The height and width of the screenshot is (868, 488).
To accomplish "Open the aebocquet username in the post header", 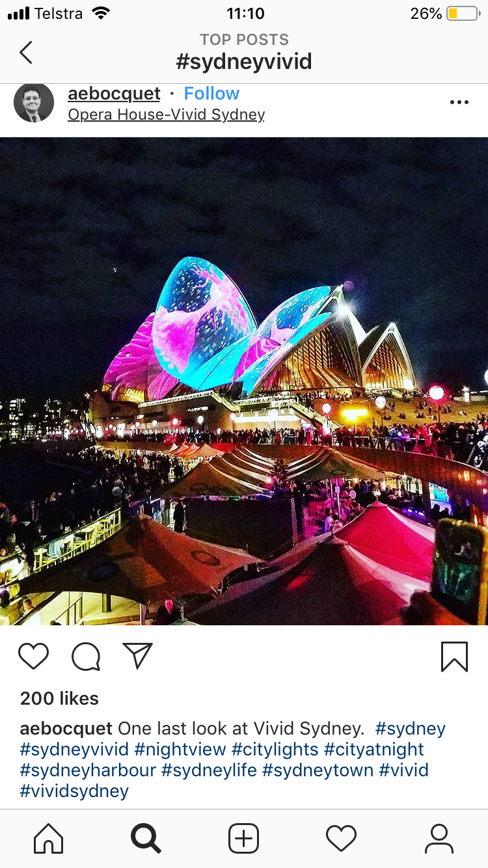I will click(x=114, y=94).
